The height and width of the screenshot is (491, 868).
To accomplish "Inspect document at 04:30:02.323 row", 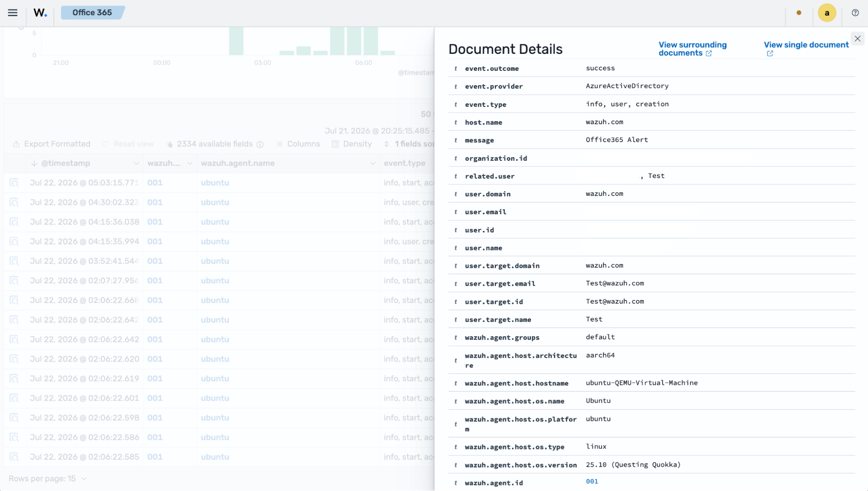I will [14, 202].
